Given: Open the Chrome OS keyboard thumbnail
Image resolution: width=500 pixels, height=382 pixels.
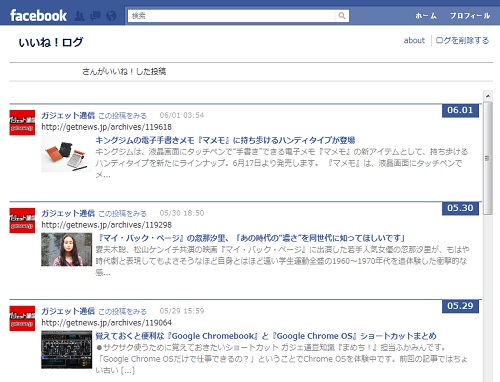Looking at the screenshot, I should pyautogui.click(x=66, y=349).
